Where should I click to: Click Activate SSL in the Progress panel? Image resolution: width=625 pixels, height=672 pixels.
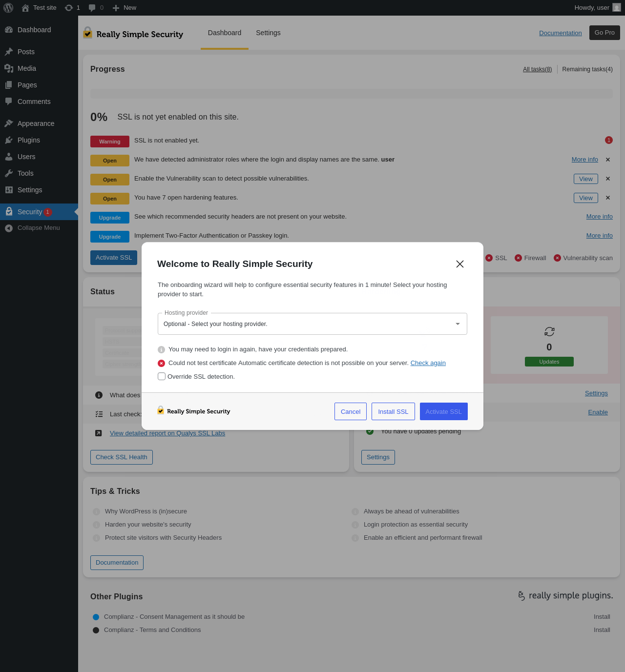tap(114, 258)
